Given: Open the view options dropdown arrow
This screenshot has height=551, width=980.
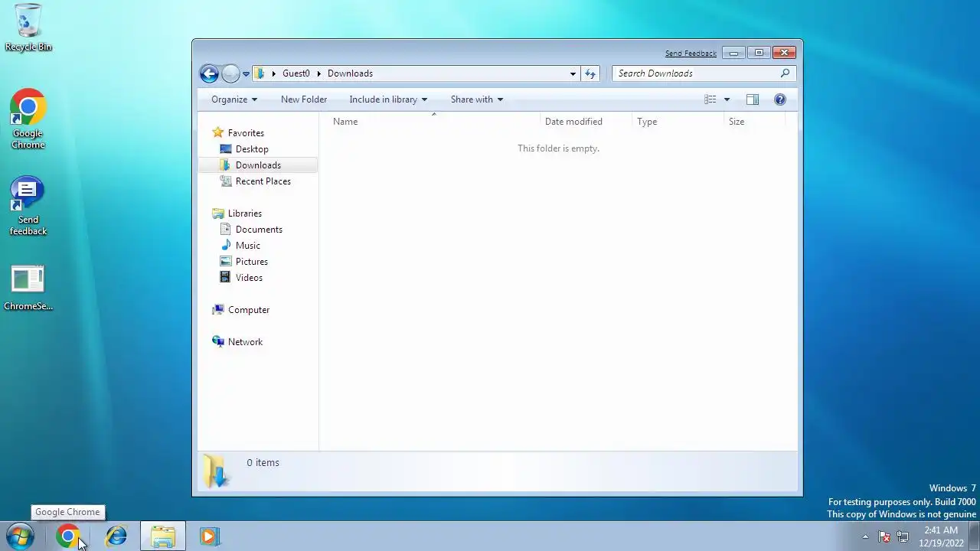Looking at the screenshot, I should click(727, 99).
